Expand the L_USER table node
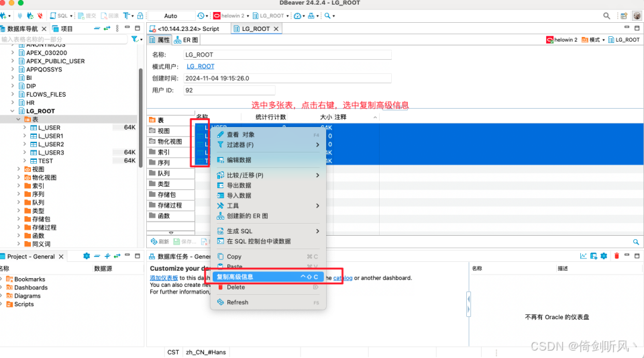 point(25,128)
